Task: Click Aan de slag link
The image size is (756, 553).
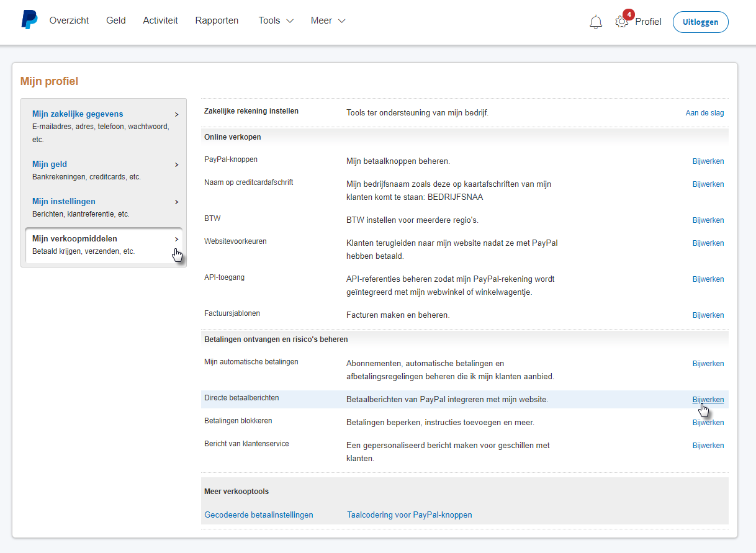Action: 704,113
